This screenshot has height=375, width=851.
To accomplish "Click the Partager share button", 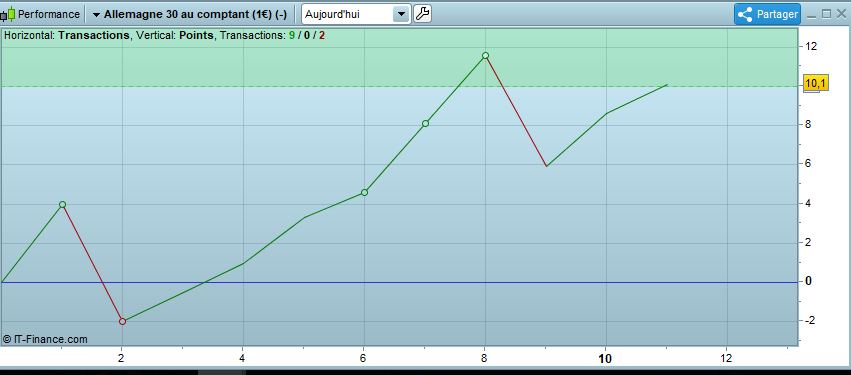I will tap(767, 14).
